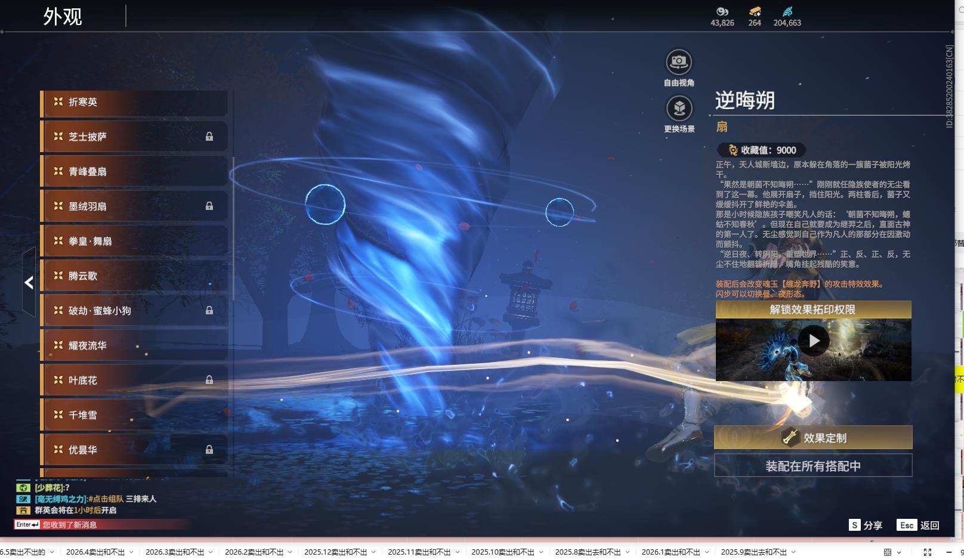Select the 耀夜流华 skin
Image resolution: width=964 pixels, height=560 pixels.
pyautogui.click(x=134, y=345)
